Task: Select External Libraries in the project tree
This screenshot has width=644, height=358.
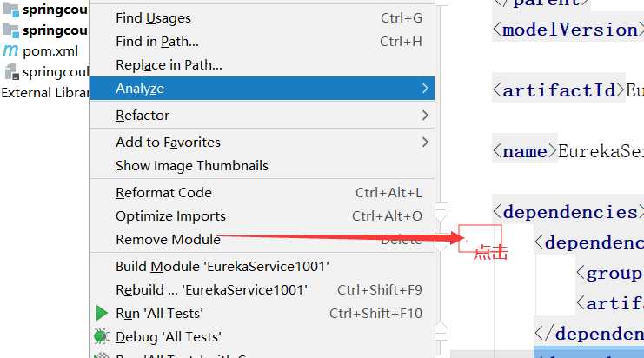Action: [x=45, y=92]
